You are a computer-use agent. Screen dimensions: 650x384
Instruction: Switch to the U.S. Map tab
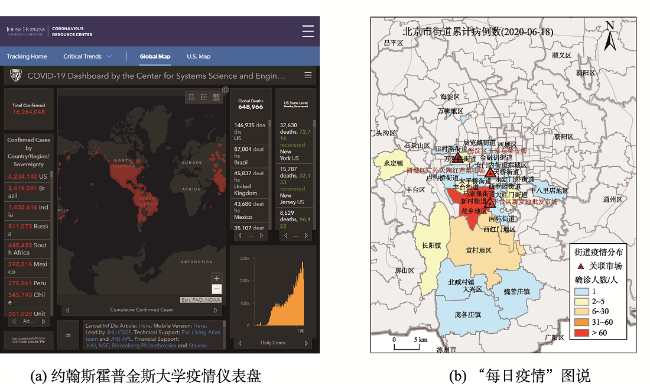(x=198, y=56)
